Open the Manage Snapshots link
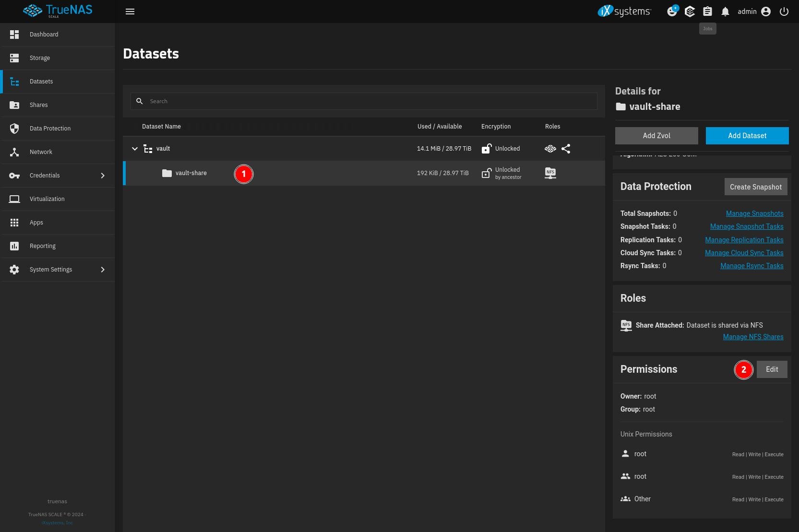The image size is (799, 532). click(x=755, y=213)
